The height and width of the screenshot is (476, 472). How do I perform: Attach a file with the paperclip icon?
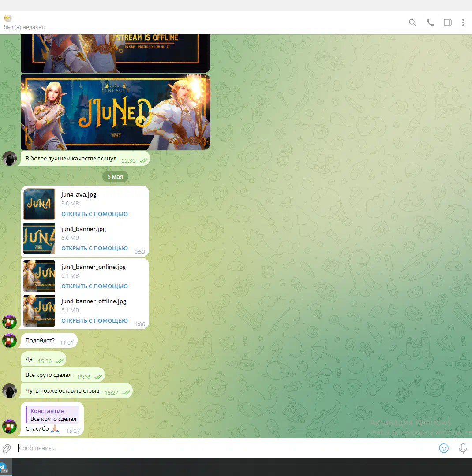(7, 448)
